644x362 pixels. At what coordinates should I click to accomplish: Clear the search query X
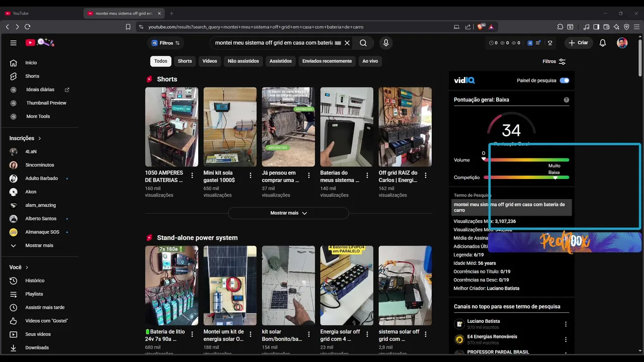point(347,43)
